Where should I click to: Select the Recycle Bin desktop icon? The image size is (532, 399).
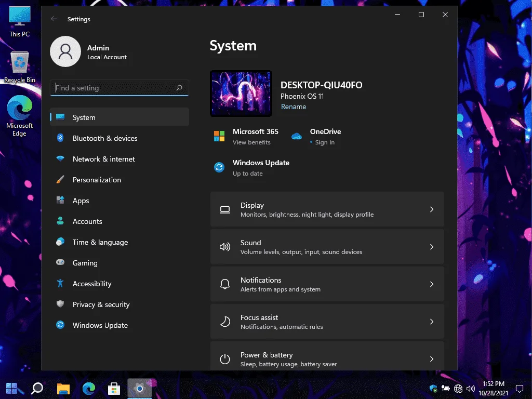coord(19,67)
